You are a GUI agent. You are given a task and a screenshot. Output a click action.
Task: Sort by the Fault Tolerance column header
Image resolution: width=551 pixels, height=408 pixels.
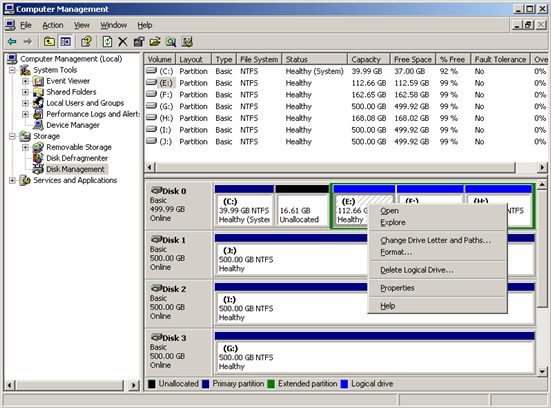click(x=500, y=59)
